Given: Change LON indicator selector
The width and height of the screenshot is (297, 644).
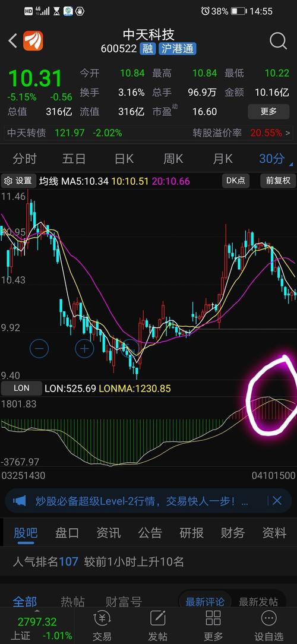Looking at the screenshot, I should (21, 388).
